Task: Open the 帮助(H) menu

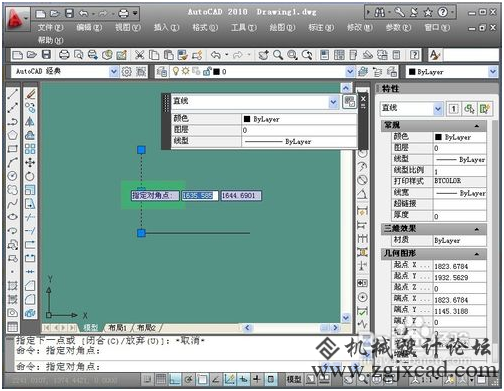Action: pos(50,40)
